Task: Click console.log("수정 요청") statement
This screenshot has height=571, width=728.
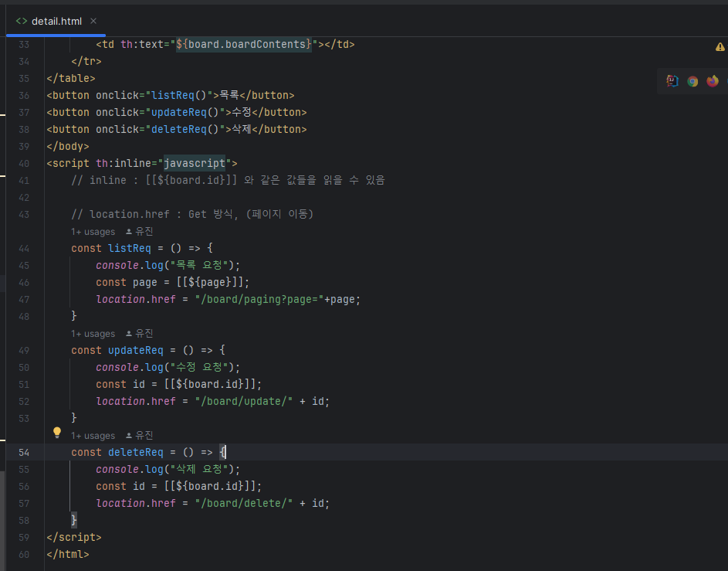Action: [x=168, y=368]
